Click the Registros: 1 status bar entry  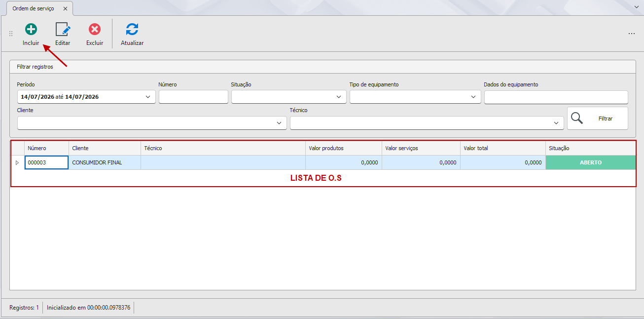(24, 308)
